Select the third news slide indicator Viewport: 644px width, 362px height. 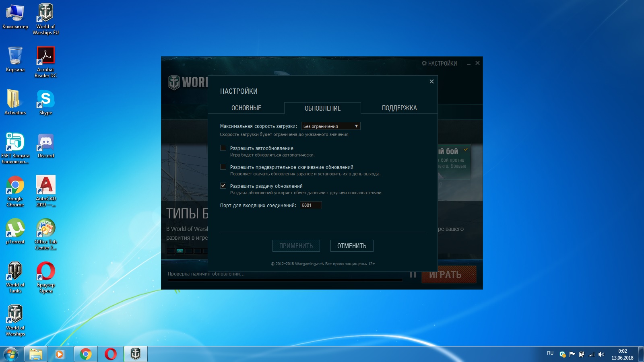point(189,251)
